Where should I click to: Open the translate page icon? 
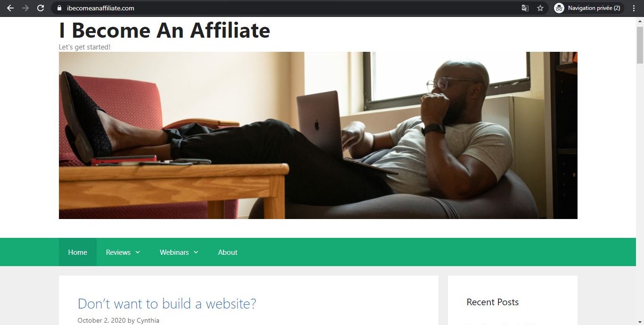(x=525, y=8)
